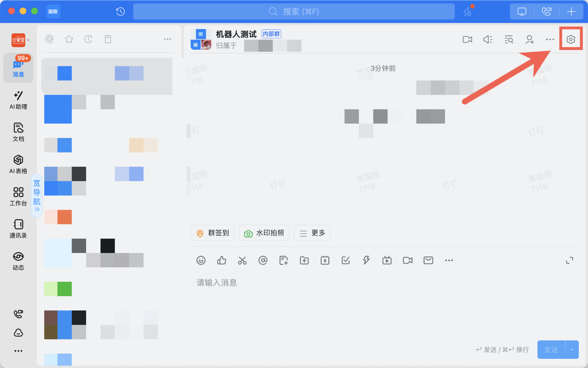Toggle the group announcement speaker icon

[488, 39]
